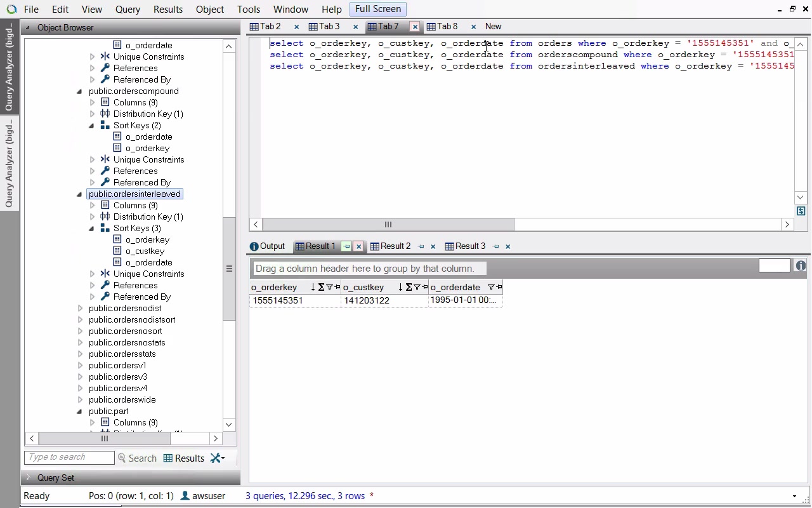
Task: Click the sum icon on o_orderkey column
Action: (321, 288)
